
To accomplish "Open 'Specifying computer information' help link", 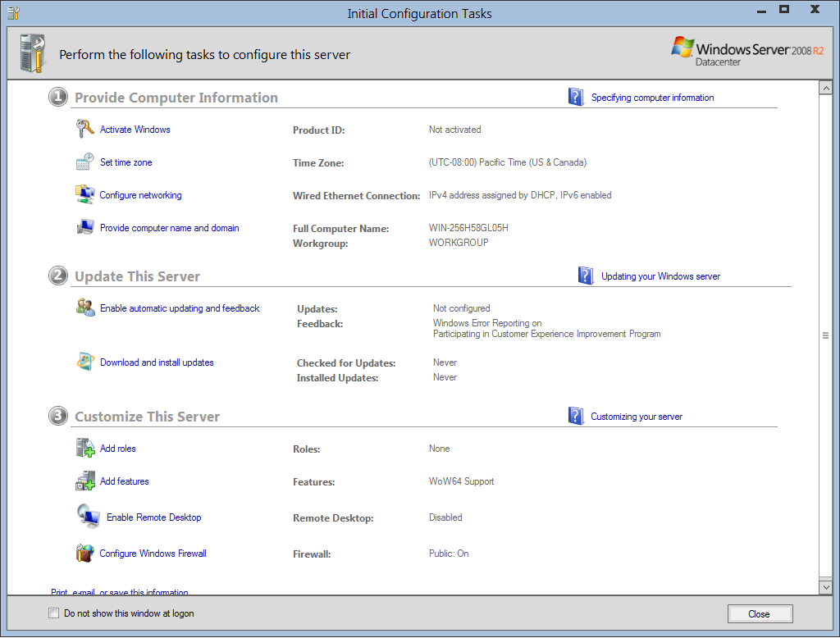I will (652, 98).
